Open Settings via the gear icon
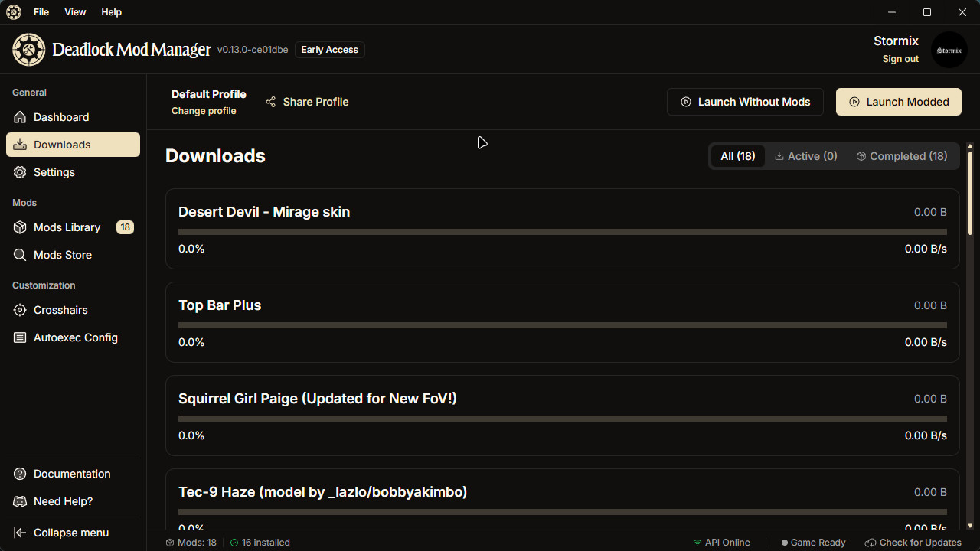This screenshot has width=980, height=551. (x=20, y=172)
